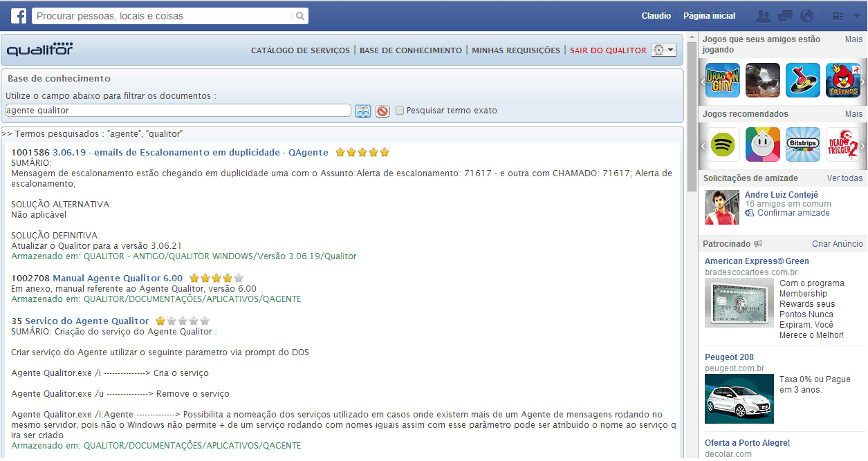Open the Facebook messages icon
Screen dimensions: 868x461
(785, 16)
